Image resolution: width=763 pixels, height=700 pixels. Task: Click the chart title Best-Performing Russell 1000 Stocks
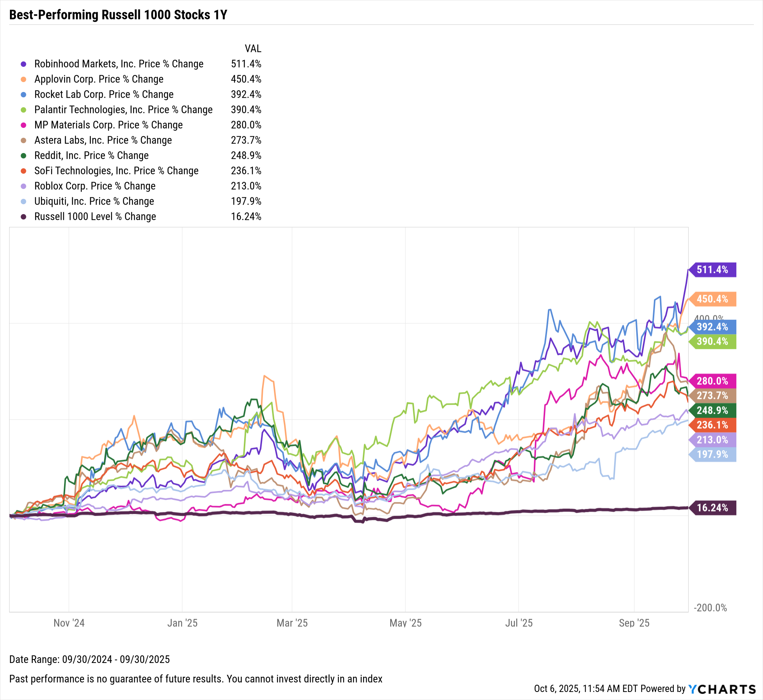118,15
